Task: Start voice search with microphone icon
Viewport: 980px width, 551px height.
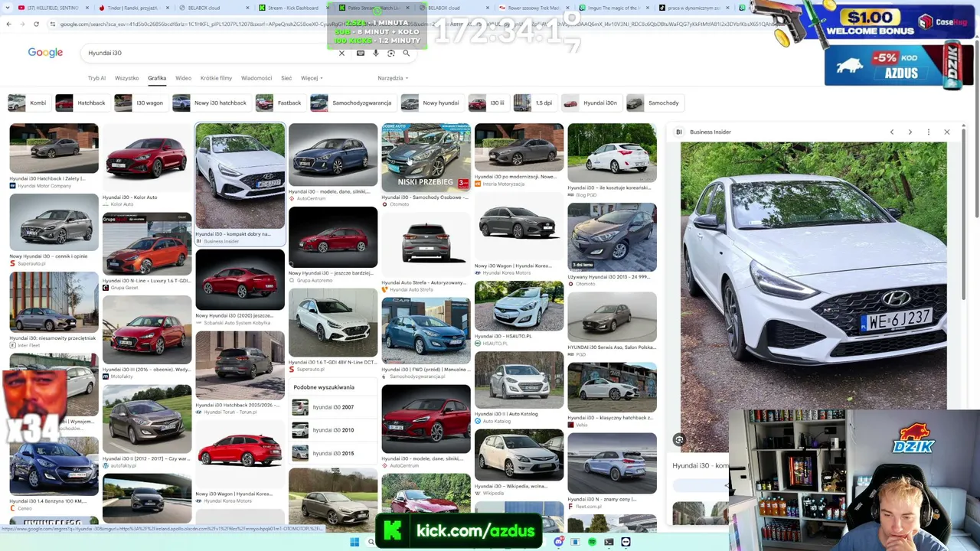Action: [376, 53]
